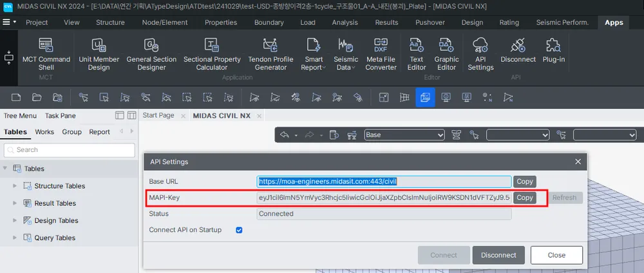The image size is (644, 273).
Task: Click the undo arrow icon
Action: tap(284, 135)
